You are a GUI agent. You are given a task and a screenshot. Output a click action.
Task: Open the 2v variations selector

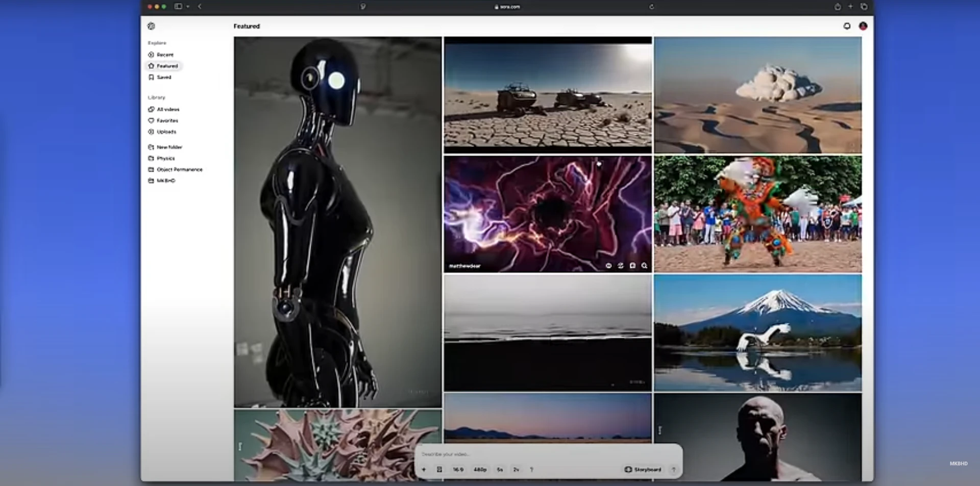pyautogui.click(x=516, y=470)
